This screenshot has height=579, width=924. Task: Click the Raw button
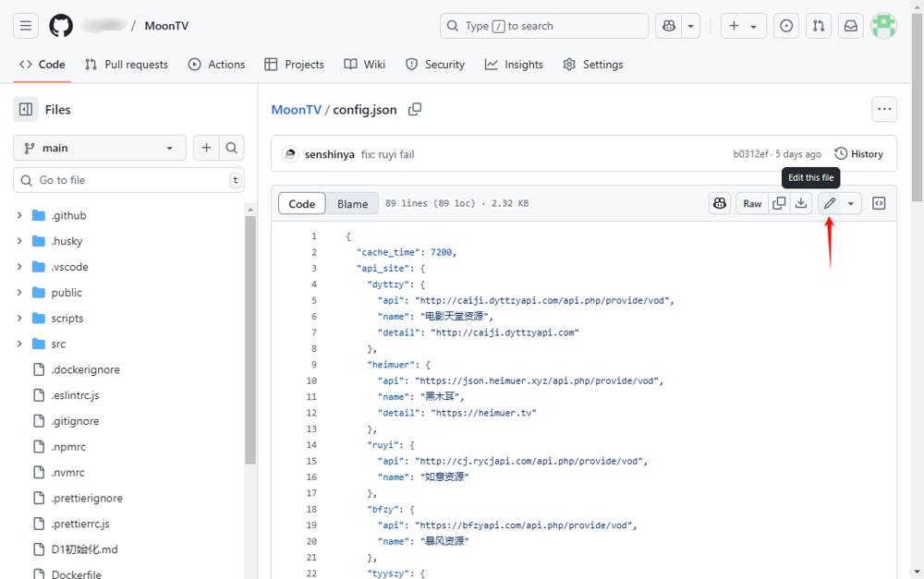[x=752, y=203]
